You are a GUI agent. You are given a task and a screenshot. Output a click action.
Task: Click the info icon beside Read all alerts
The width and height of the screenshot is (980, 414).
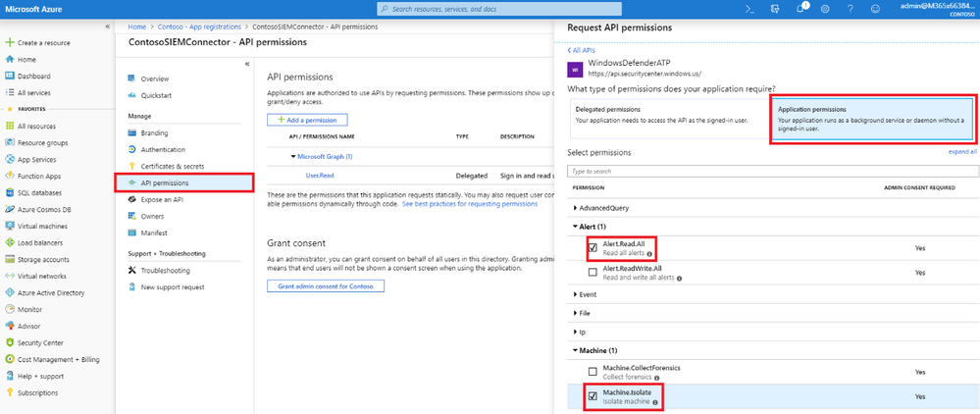click(x=649, y=254)
